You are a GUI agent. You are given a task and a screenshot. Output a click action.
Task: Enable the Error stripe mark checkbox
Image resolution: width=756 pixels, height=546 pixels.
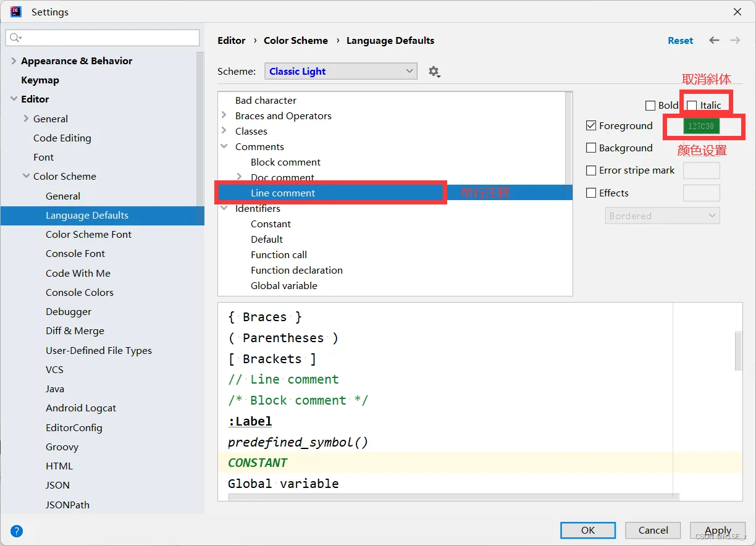click(x=591, y=170)
